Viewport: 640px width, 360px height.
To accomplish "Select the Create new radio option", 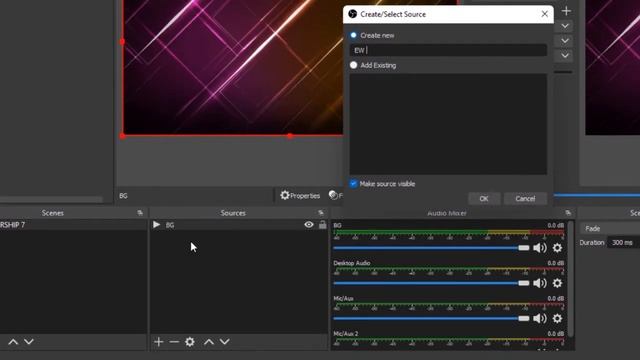I will (x=353, y=35).
